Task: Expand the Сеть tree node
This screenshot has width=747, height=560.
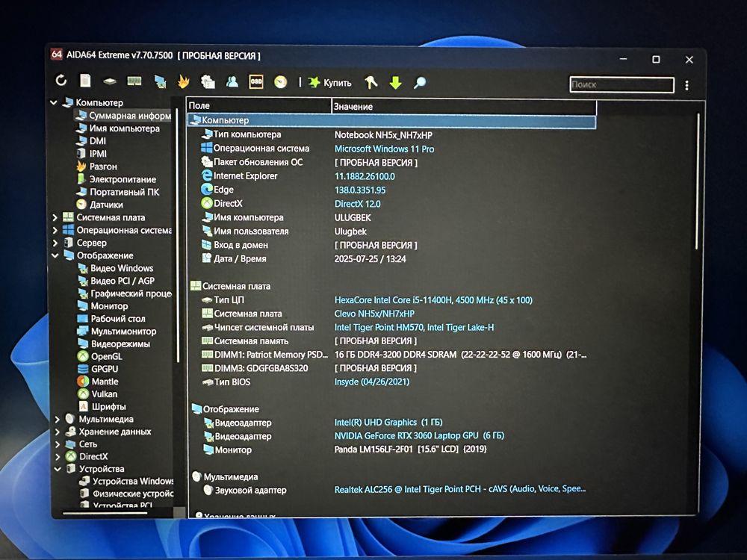Action: (x=58, y=444)
